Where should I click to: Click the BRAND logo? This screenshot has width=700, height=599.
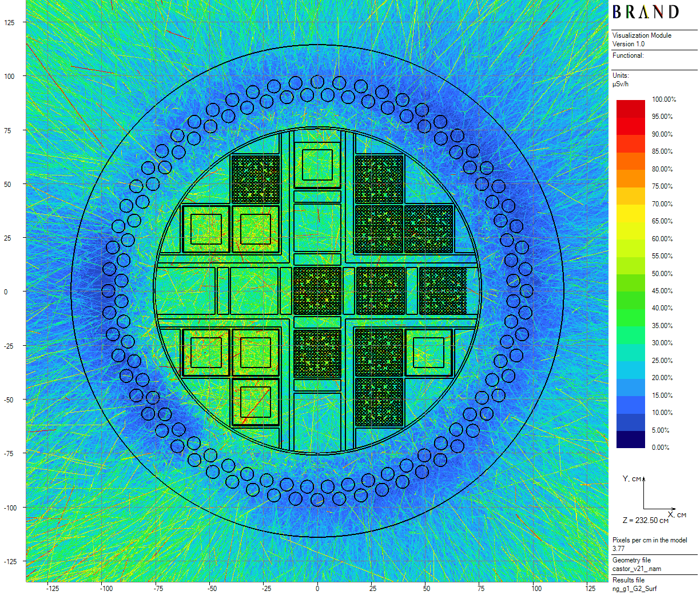[645, 12]
